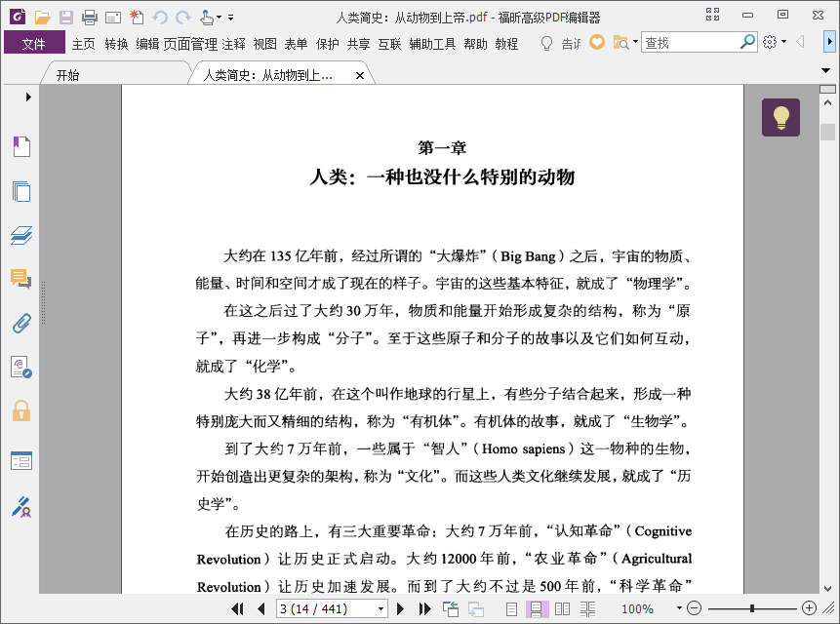This screenshot has width=840, height=624.
Task: Click the ribbon scroll right arrow button
Action: [829, 42]
